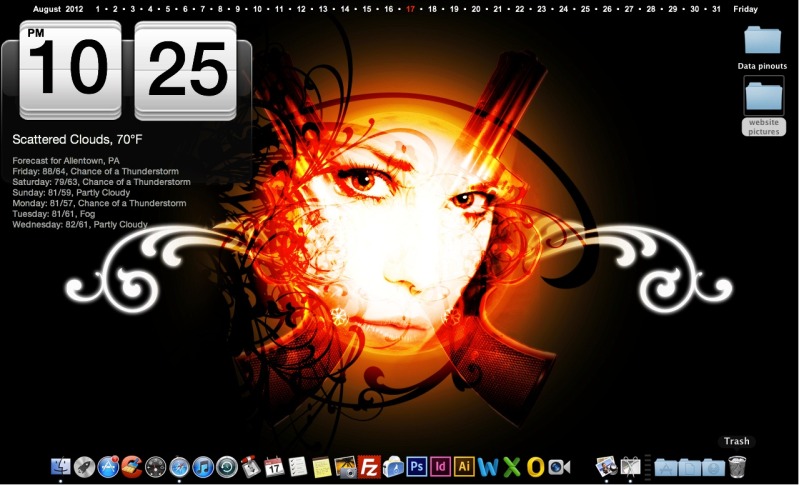Launch FileZilla from the Dock
The height and width of the screenshot is (485, 799).
[x=369, y=467]
